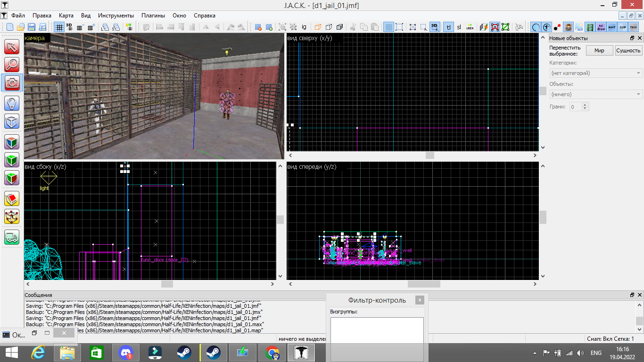Image resolution: width=644 pixels, height=362 pixels.
Task: Toggle the CLIP brushes filter button
Action: 623,27
